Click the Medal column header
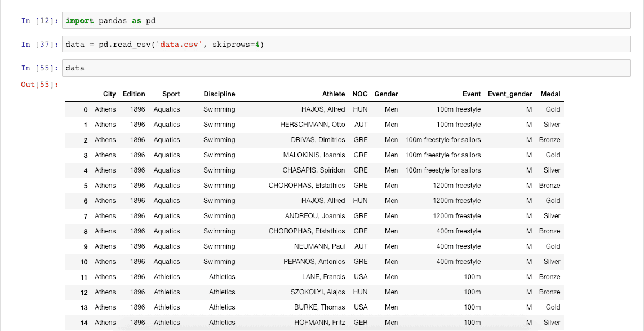This screenshot has width=644, height=331. 550,94
